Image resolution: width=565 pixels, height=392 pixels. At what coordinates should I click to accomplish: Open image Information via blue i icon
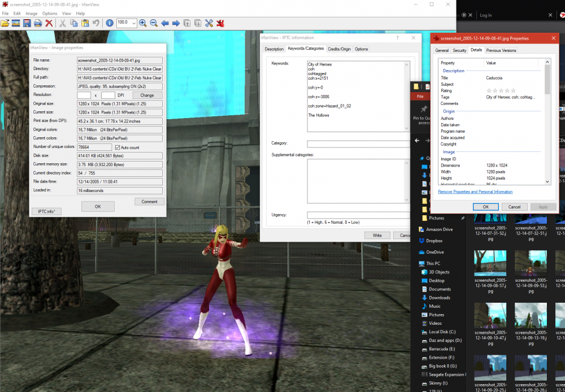tap(110, 23)
